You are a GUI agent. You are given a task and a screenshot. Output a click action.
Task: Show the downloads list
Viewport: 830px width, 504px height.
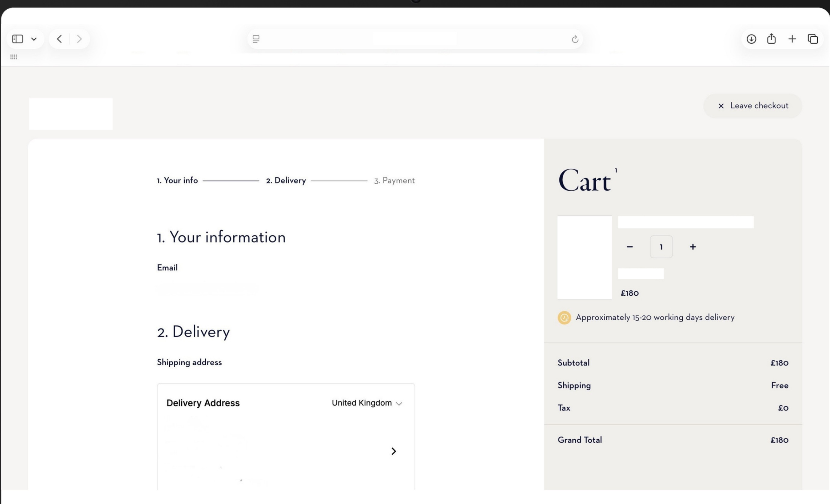(x=751, y=39)
